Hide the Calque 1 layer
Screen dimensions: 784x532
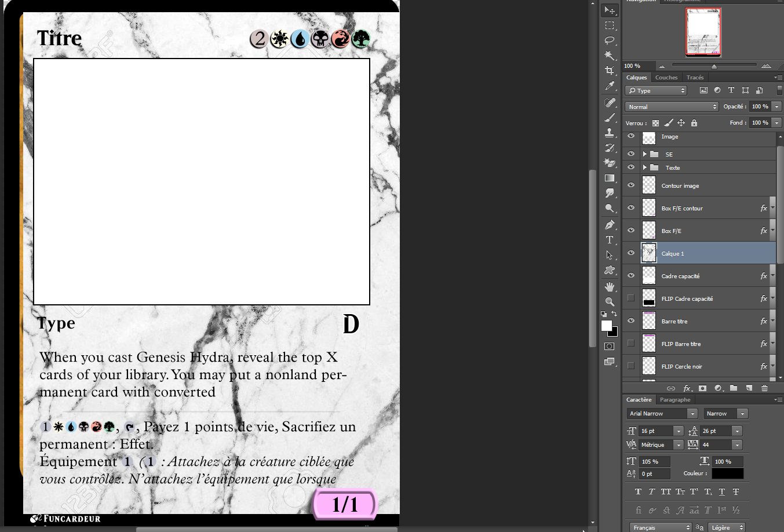631,253
